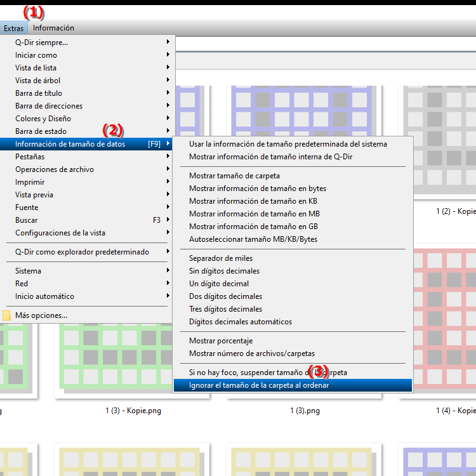Viewport: 476px width, 476px height.
Task: Open the Información menu
Action: (53, 28)
